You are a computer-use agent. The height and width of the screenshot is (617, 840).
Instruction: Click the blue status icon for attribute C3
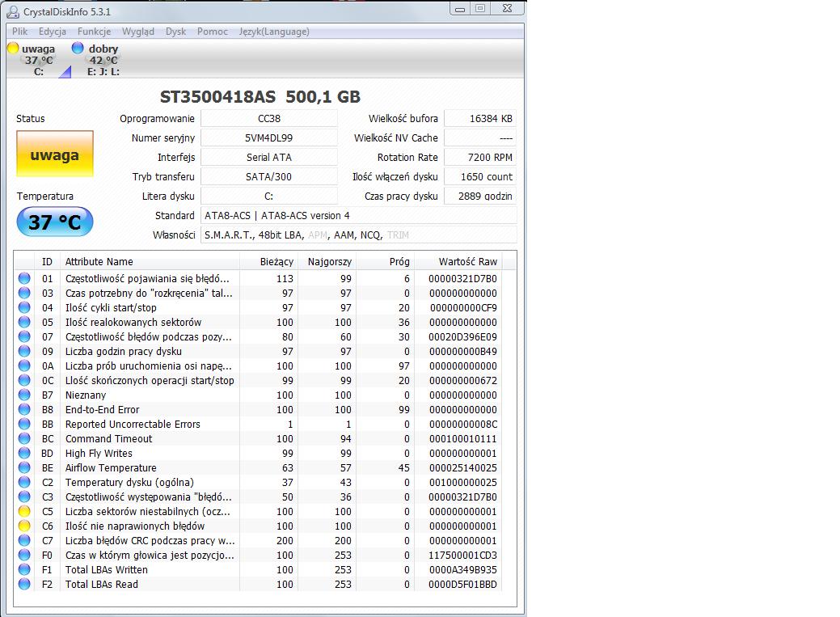[24, 497]
